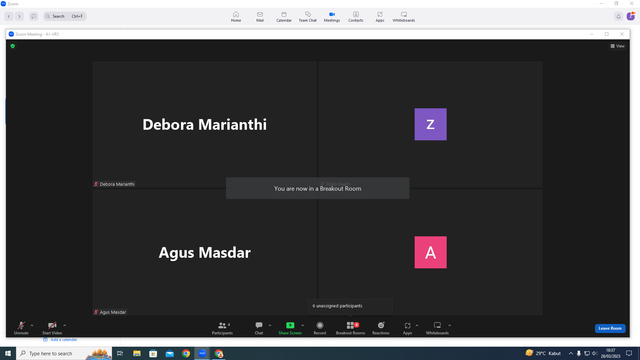Open the View layout options
This screenshot has width=640, height=360.
[x=618, y=46]
